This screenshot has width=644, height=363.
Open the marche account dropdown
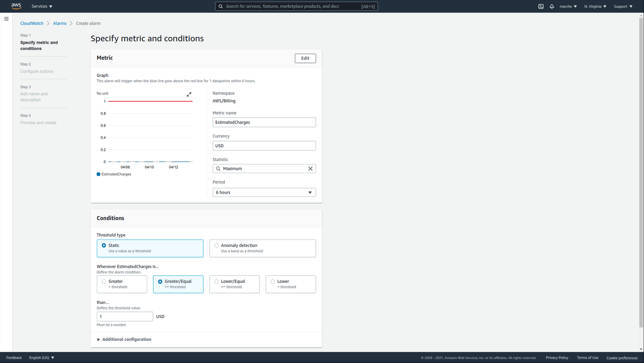[x=568, y=6]
